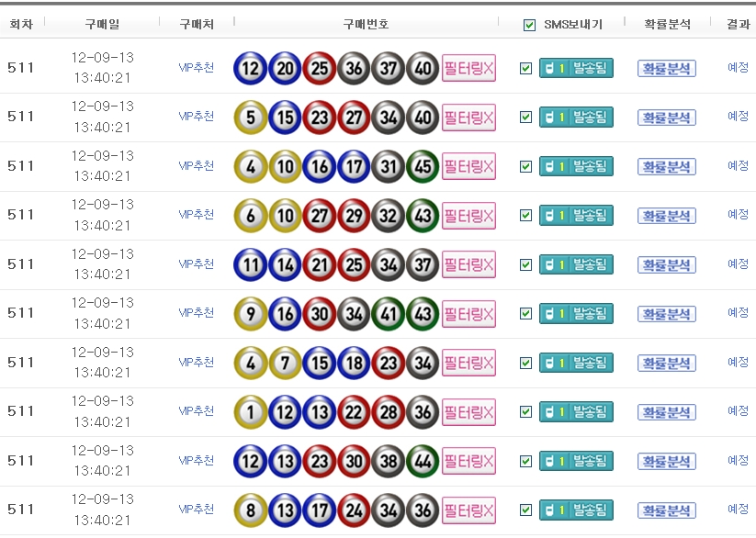Viewport: 756px width, 538px height.
Task: Click 예정 result link in row with ball 18
Action: (738, 362)
